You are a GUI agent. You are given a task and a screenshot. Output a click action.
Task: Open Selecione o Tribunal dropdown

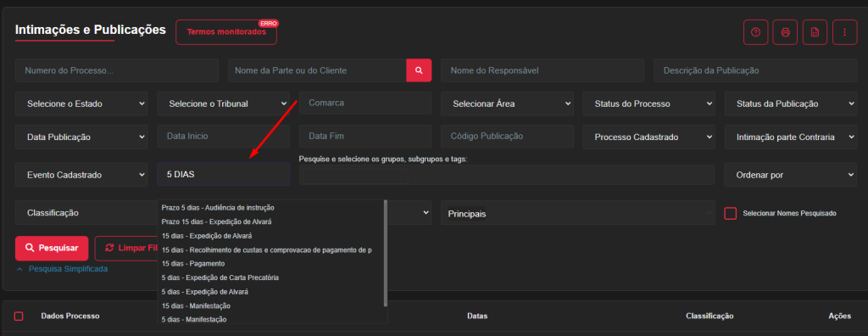(223, 104)
